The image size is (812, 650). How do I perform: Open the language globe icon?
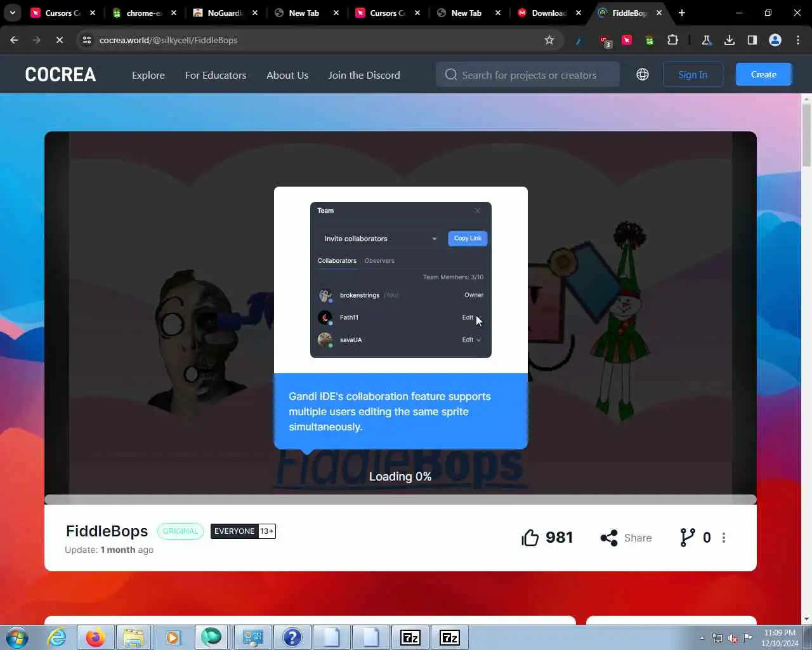[643, 74]
